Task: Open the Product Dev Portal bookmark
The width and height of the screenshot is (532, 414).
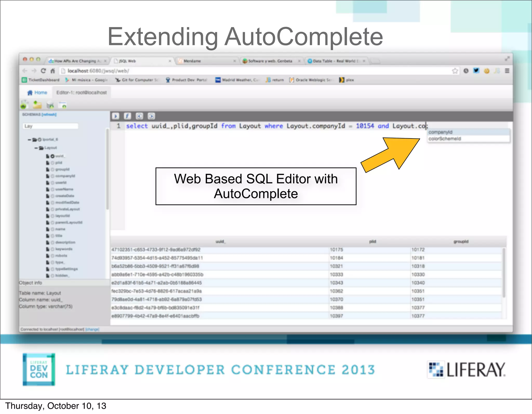Action: point(187,80)
